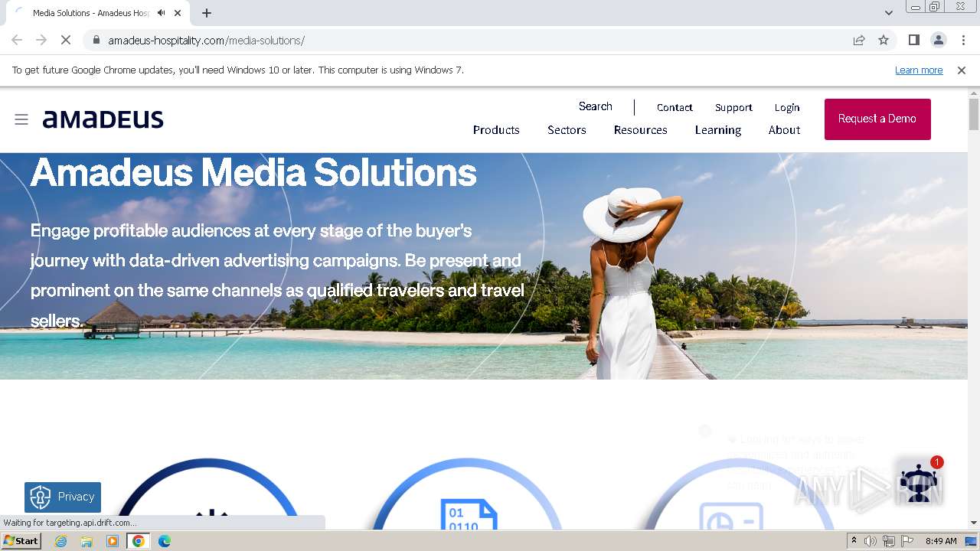Open the Login page
The width and height of the screenshot is (980, 551).
787,107
